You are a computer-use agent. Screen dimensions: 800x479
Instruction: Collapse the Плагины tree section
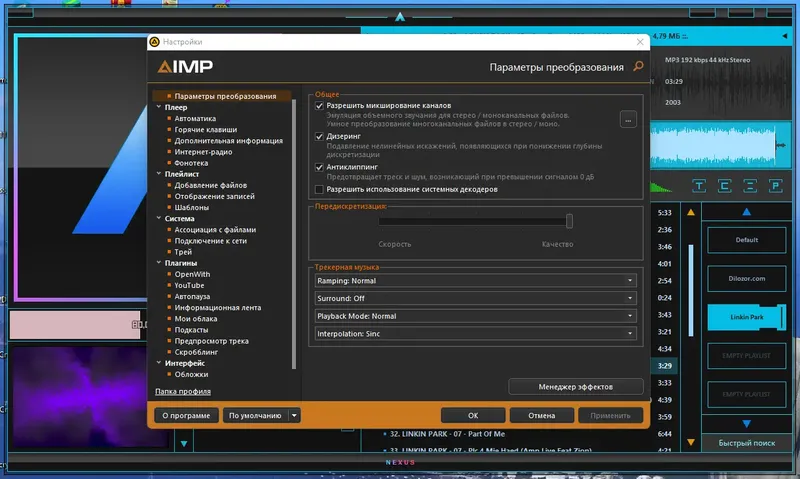159,263
